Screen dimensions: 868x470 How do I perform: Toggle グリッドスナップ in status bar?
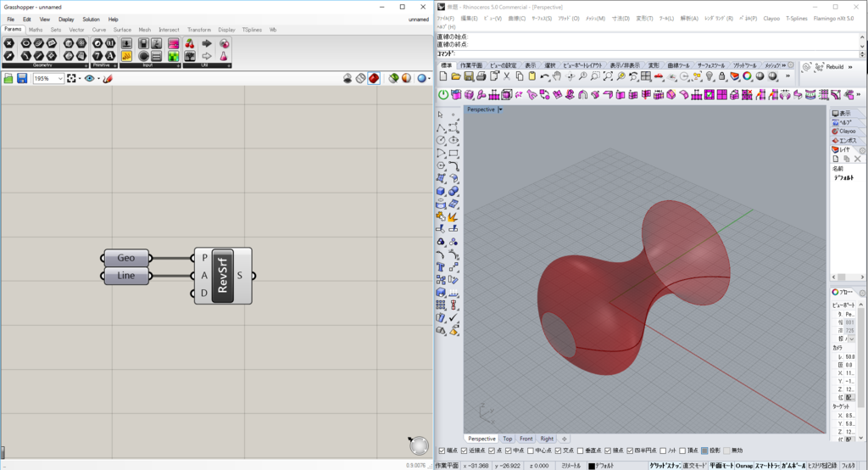(665, 466)
